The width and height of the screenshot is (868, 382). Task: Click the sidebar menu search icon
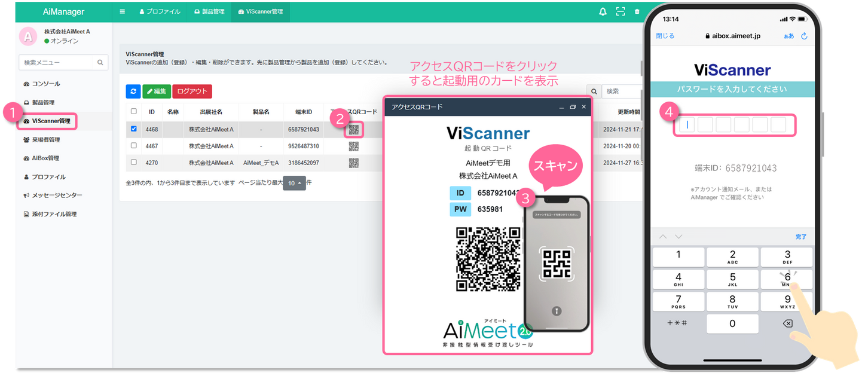click(100, 62)
